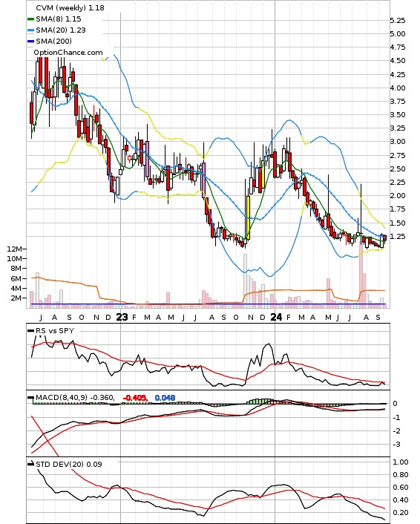The width and height of the screenshot is (420, 524).
Task: Click the CVM (weekly) 1.18 title
Action: pos(70,7)
